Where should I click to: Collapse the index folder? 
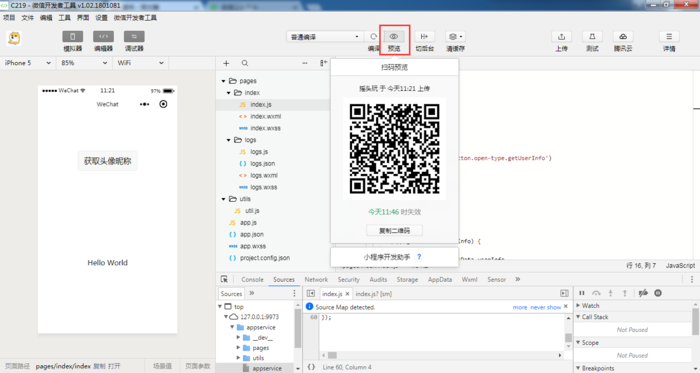pyautogui.click(x=229, y=93)
